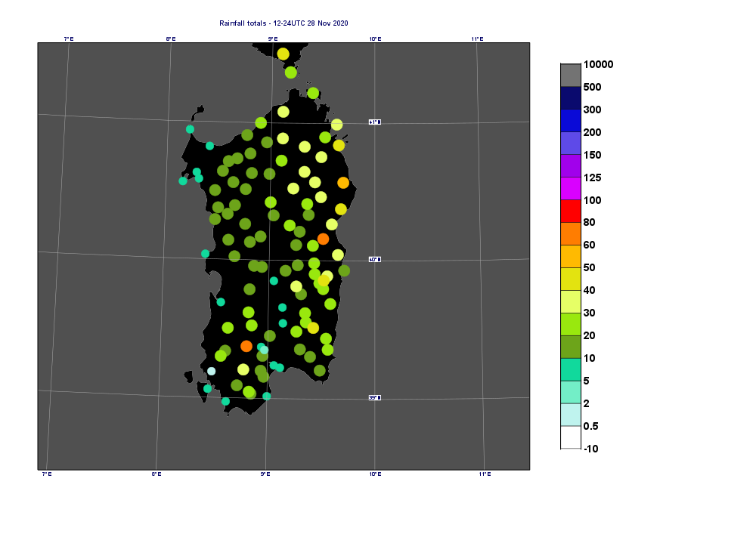Select the '10°E' label below the map

pyautogui.click(x=376, y=474)
